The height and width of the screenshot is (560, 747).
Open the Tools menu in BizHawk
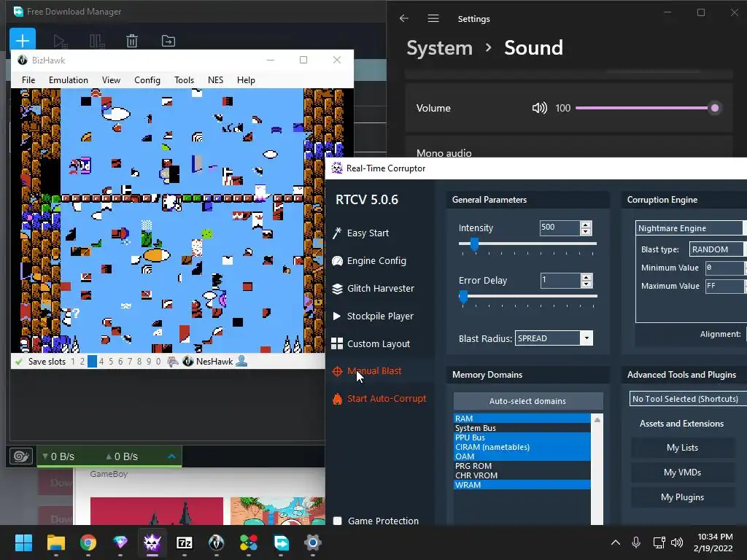click(x=184, y=80)
